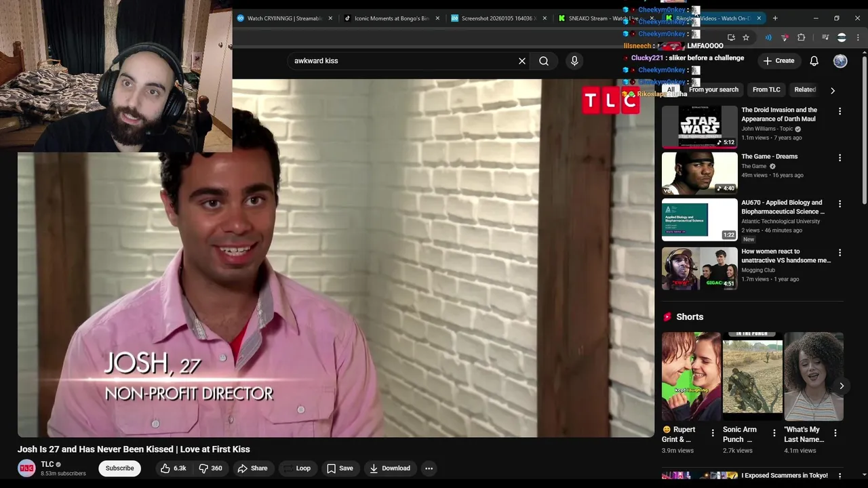
Task: Open The Game - Dreams thumbnail
Action: click(699, 173)
